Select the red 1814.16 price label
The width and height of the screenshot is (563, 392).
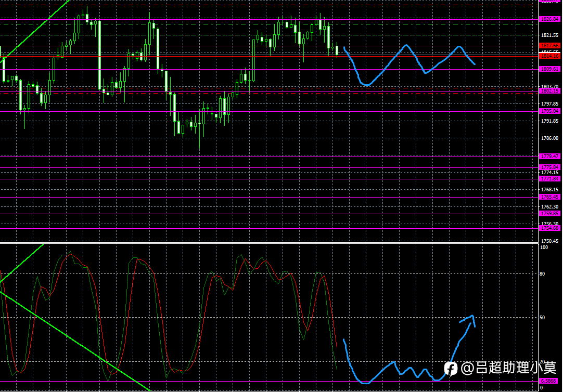(x=549, y=56)
